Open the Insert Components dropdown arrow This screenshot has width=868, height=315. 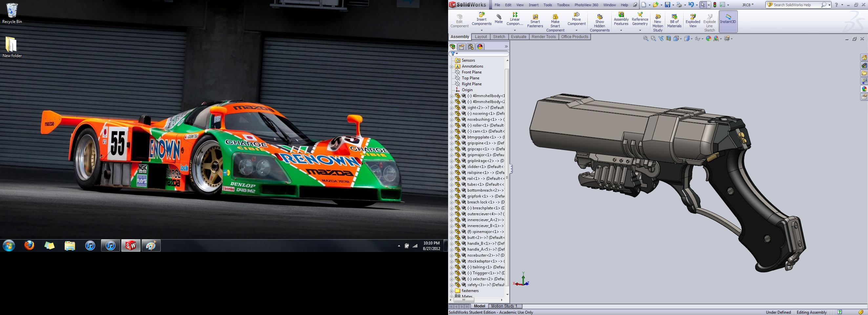point(482,30)
